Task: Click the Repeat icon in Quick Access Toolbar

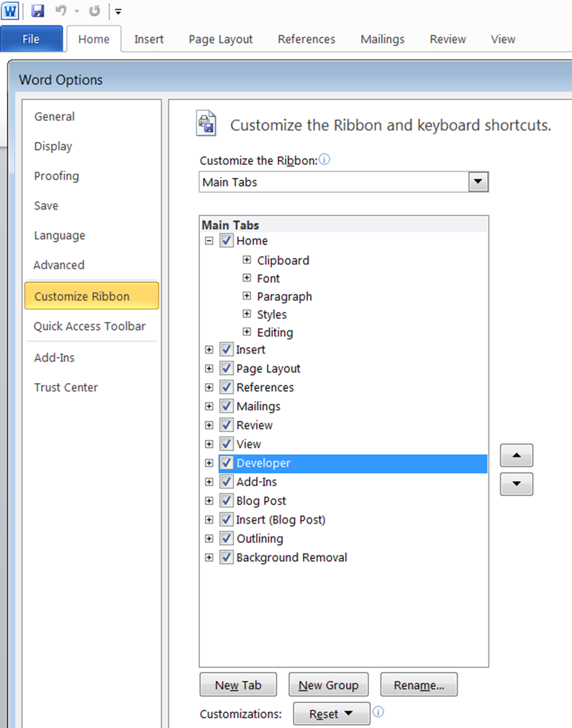Action: click(95, 10)
